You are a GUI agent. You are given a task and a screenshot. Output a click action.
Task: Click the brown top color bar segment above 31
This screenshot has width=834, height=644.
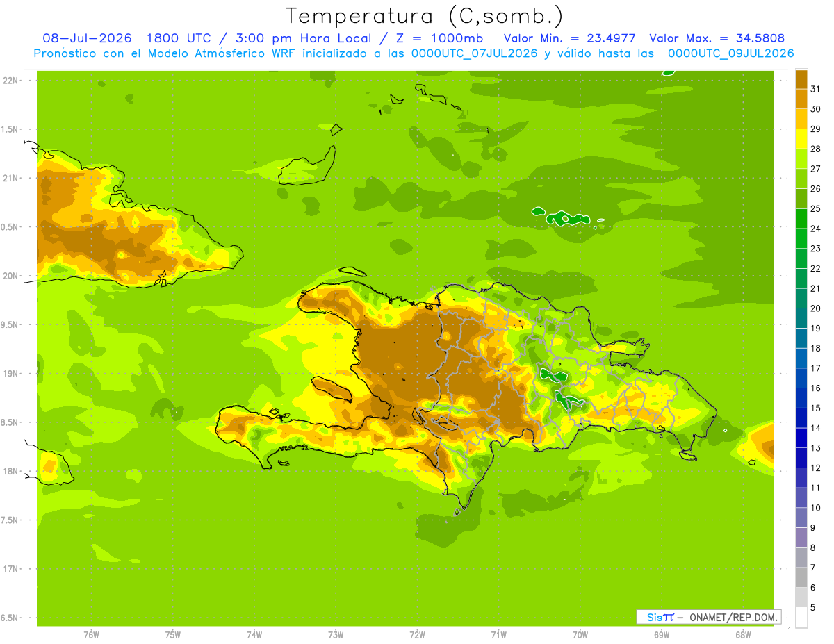[801, 79]
